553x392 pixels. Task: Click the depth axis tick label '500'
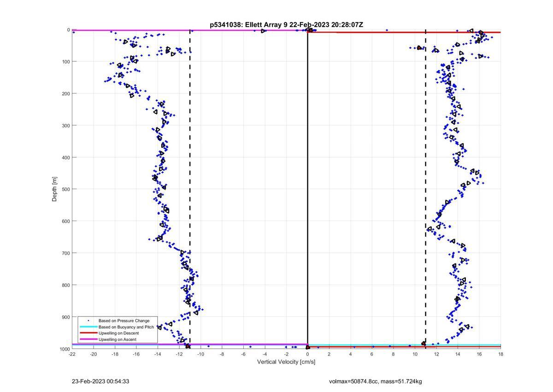pyautogui.click(x=65, y=189)
